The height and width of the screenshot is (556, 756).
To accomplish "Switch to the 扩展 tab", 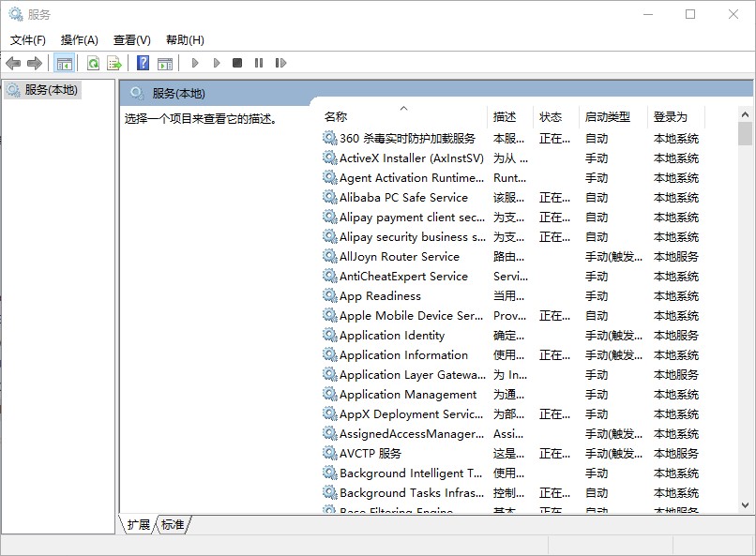I will (x=139, y=524).
